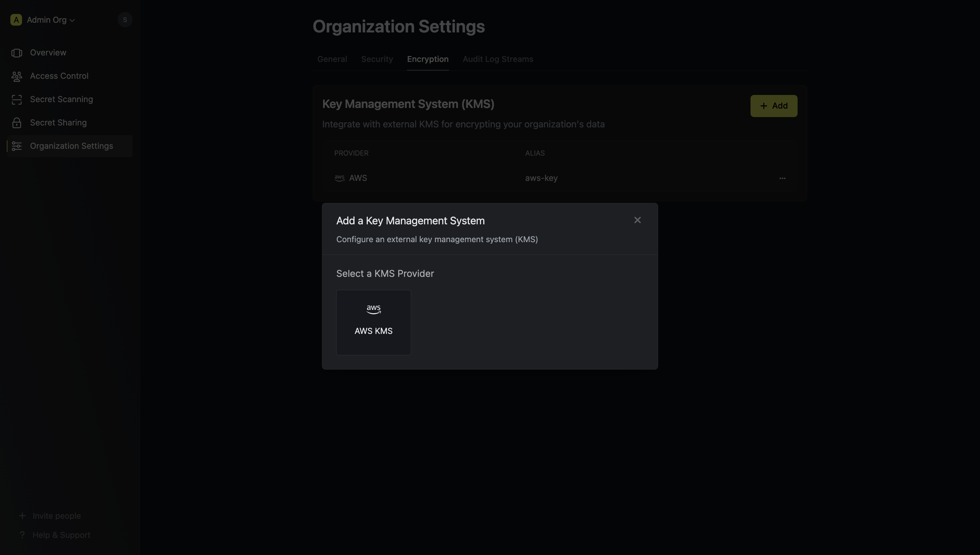Click the Add KMS button
This screenshot has width=980, height=555.
point(774,106)
